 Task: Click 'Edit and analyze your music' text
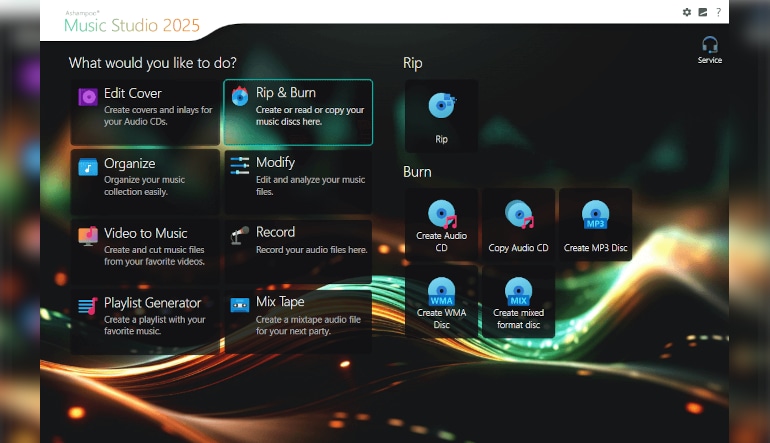click(310, 186)
